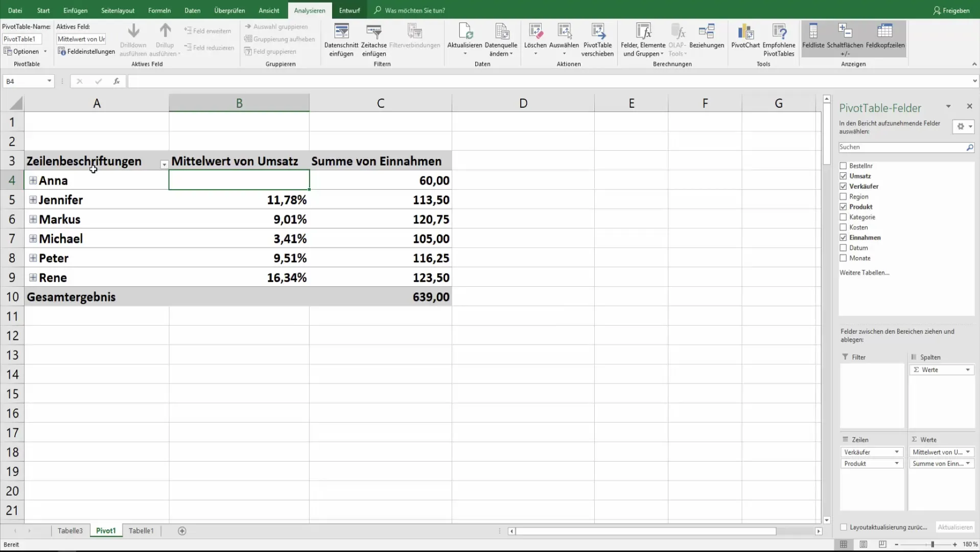980x552 pixels.
Task: Insert a timeline with Zeitachse einfügen
Action: [x=374, y=40]
